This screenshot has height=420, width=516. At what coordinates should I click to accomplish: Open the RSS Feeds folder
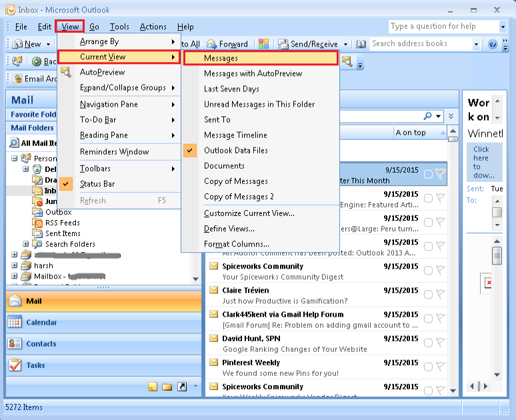pos(63,223)
